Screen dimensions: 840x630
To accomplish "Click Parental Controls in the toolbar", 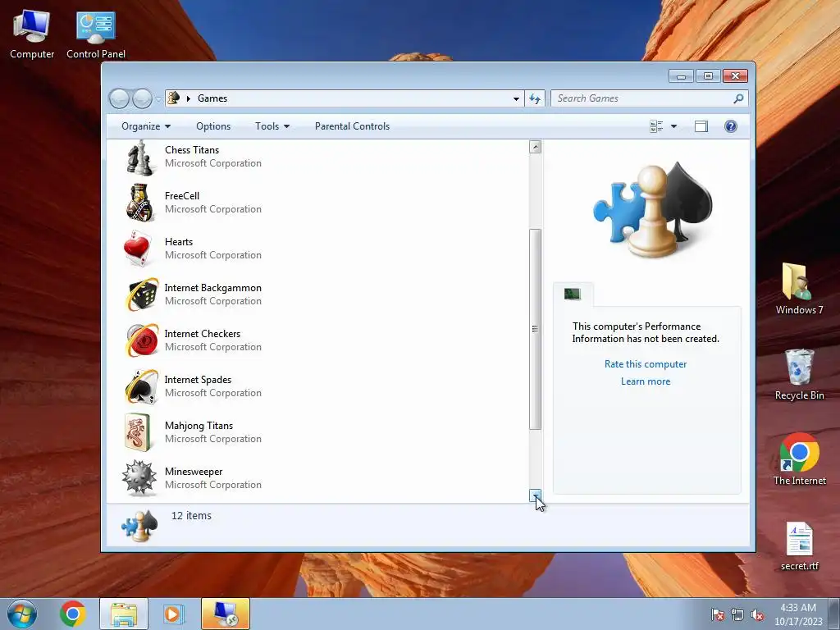I will point(352,126).
